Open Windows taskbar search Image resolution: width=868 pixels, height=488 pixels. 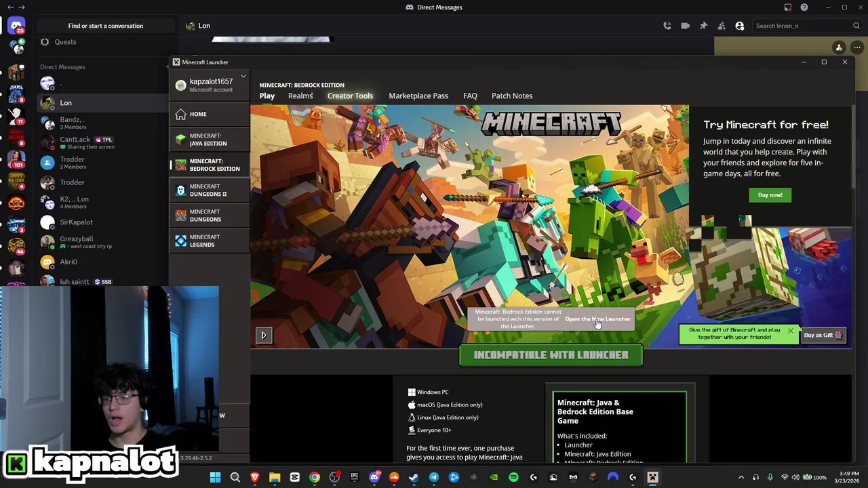(x=235, y=477)
